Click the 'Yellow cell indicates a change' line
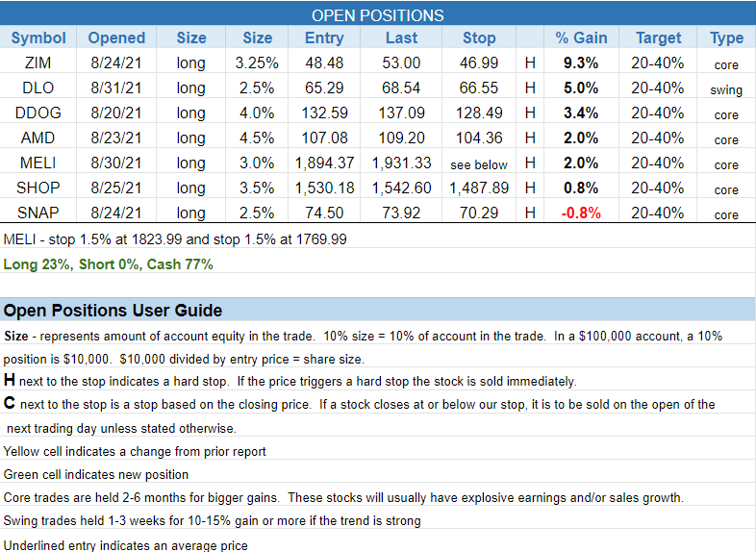Viewport: 756px width, 552px height. pos(135,451)
